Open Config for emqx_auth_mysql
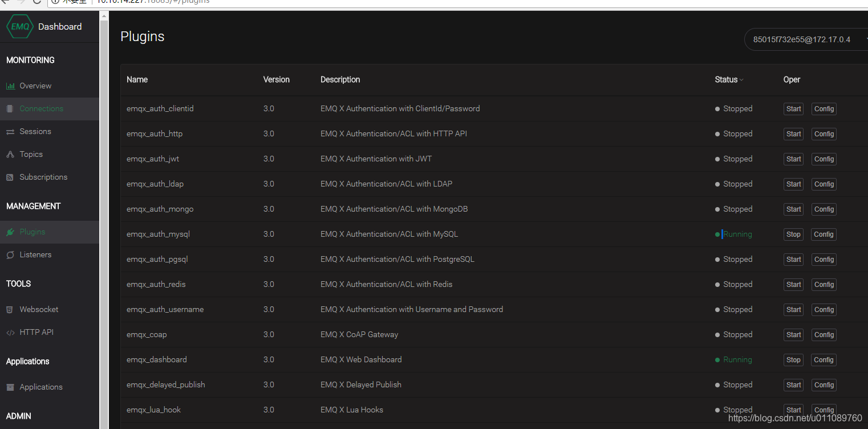This screenshot has width=868, height=429. coord(824,234)
